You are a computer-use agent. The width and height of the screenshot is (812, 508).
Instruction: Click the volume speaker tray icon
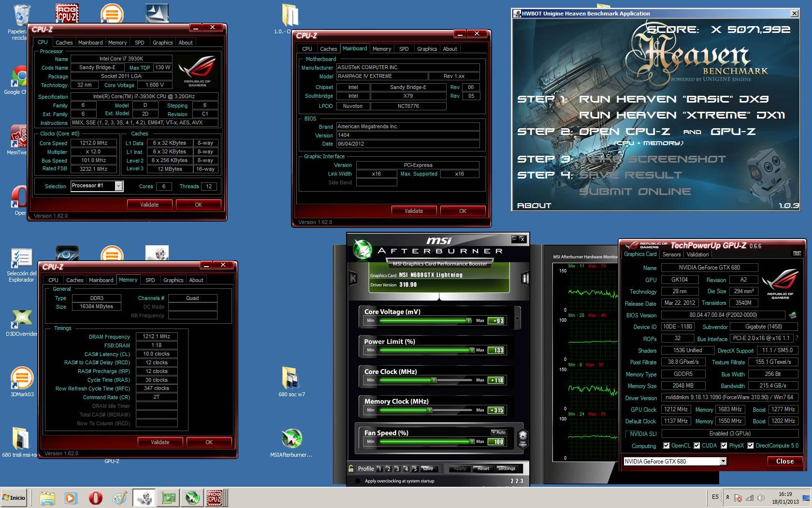coord(762,498)
